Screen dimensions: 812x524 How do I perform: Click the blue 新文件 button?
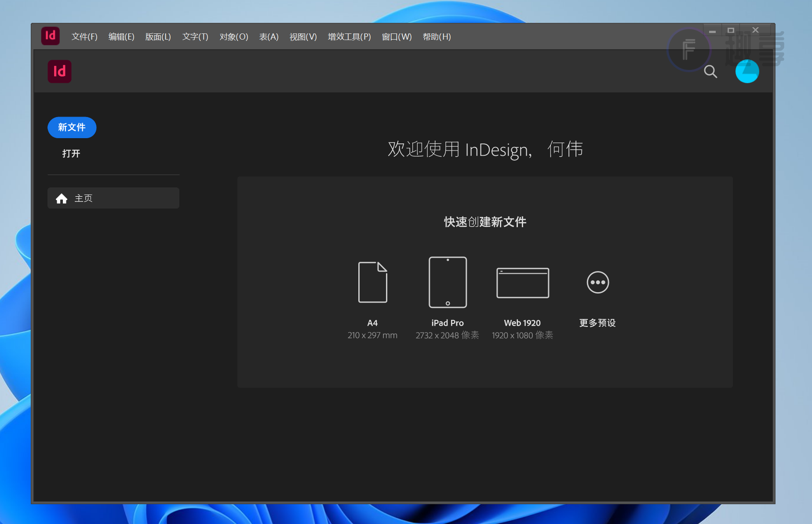(72, 127)
